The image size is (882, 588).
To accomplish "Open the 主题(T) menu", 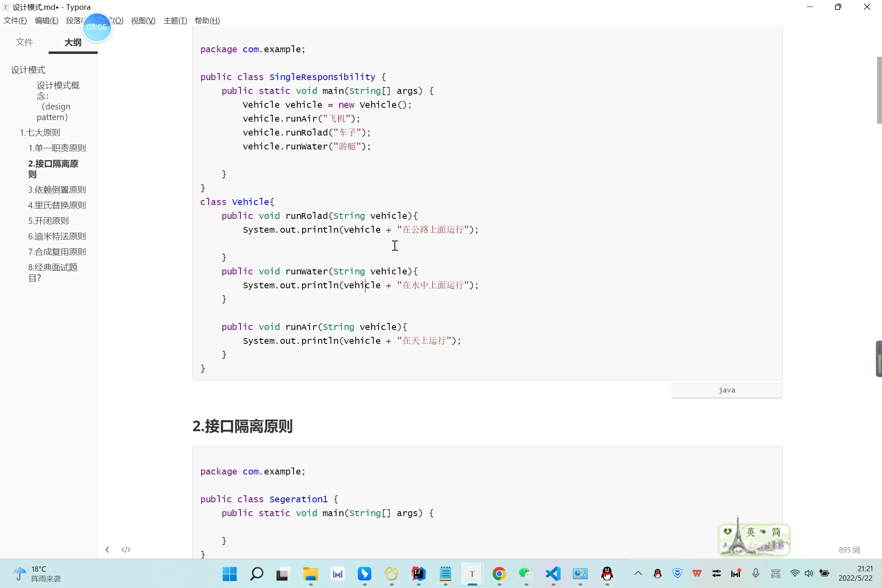I will pyautogui.click(x=175, y=21).
